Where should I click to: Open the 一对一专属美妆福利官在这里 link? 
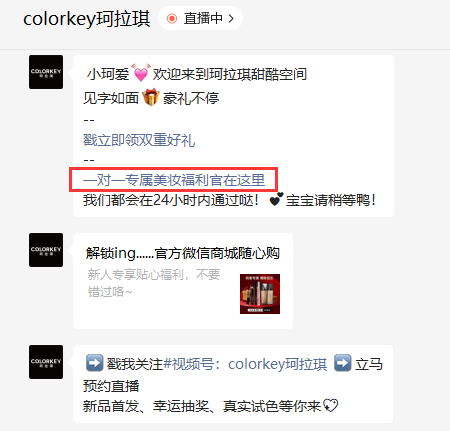click(174, 180)
